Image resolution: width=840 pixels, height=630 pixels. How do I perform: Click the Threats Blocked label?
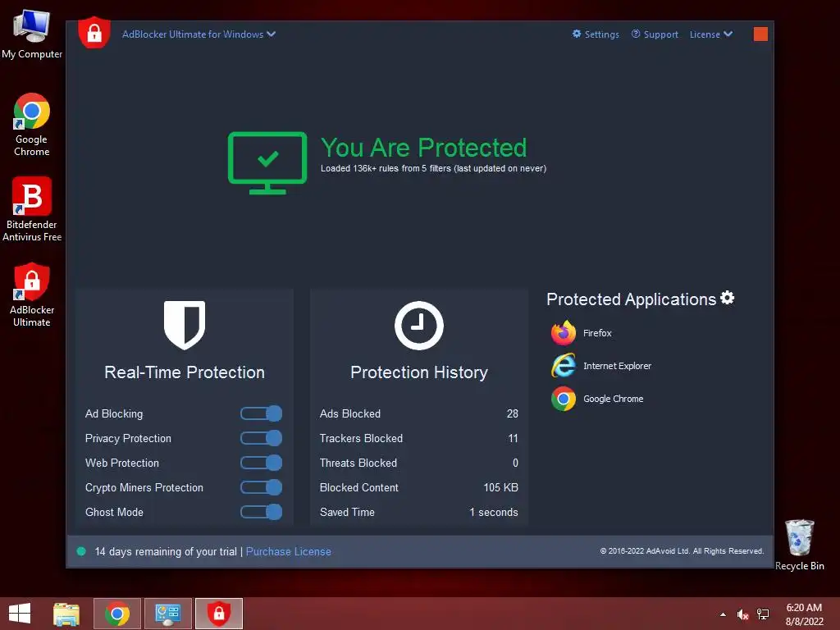coord(358,463)
